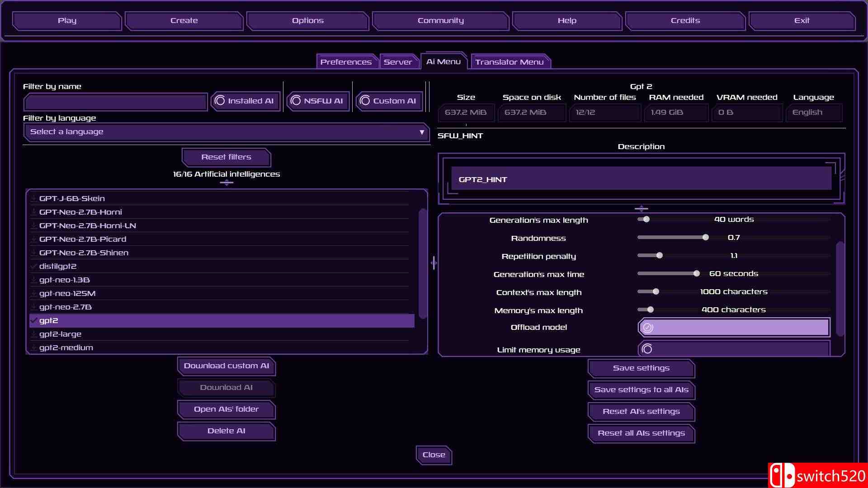Click the checkmark icon beside distilgpt2
The height and width of the screenshot is (488, 868).
pos(33,266)
